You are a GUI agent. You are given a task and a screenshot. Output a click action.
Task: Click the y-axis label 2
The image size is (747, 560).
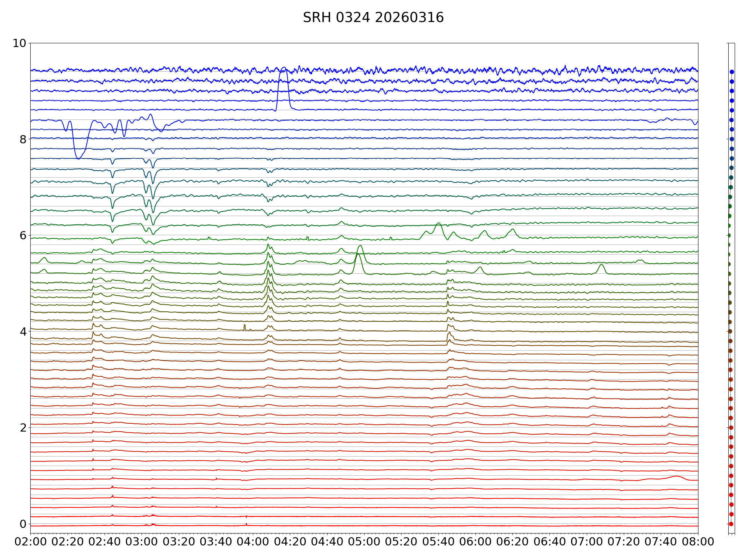(x=23, y=427)
